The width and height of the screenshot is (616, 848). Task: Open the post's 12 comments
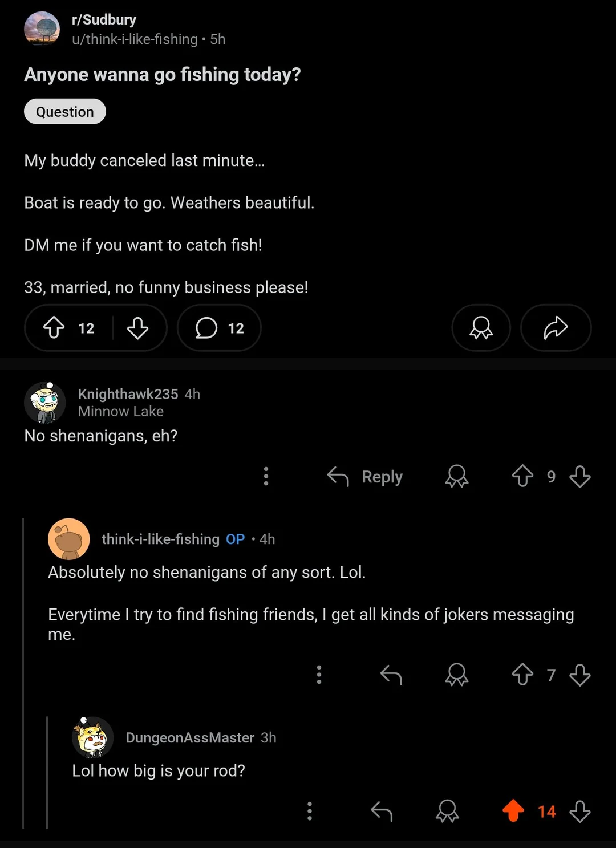pyautogui.click(x=219, y=328)
